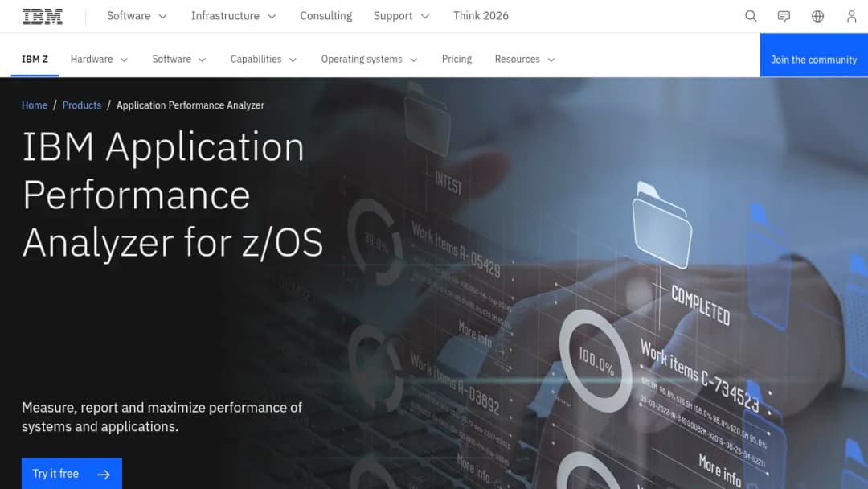868x489 pixels.
Task: Expand the IBM Z Software dropdown
Action: [x=178, y=60]
